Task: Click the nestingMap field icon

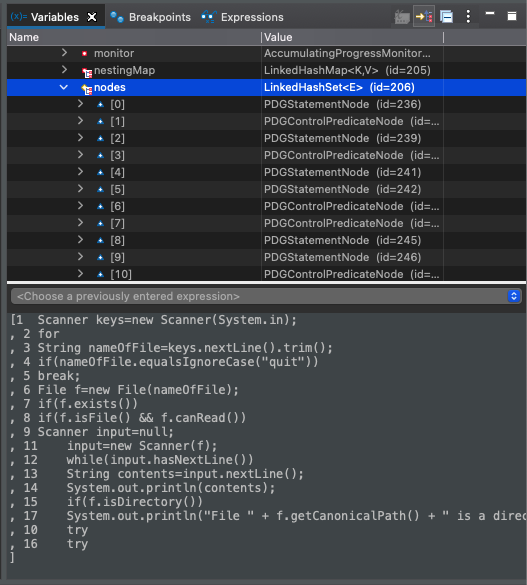Action: point(87,72)
